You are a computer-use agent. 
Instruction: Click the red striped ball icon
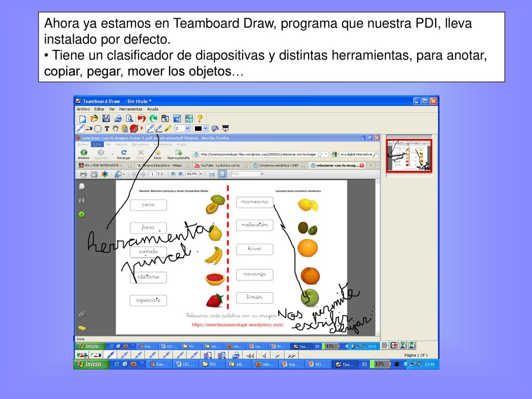point(134,129)
